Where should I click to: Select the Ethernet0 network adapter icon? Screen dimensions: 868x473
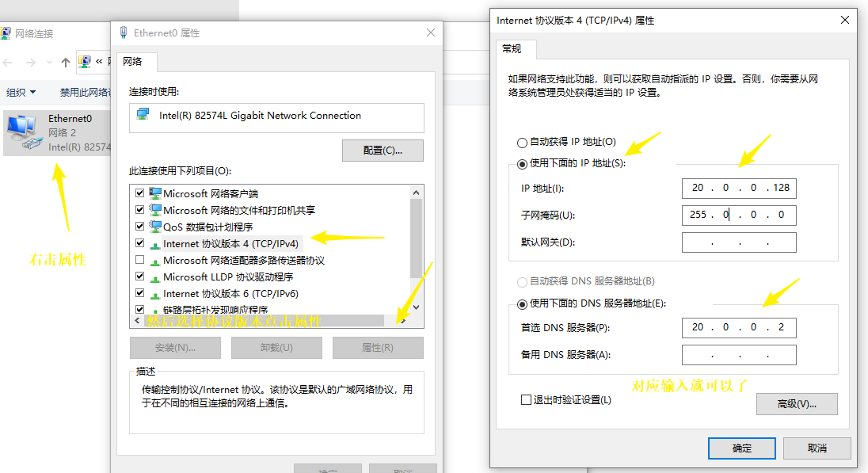tap(24, 132)
